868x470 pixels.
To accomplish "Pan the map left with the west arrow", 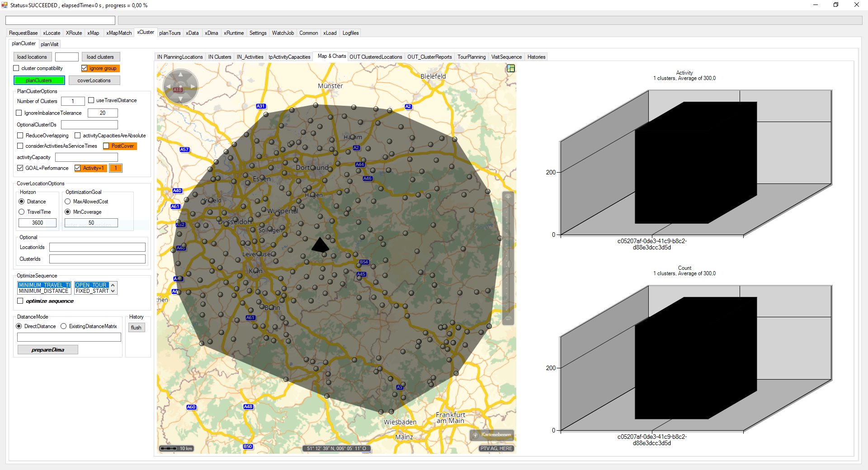I will tap(168, 86).
